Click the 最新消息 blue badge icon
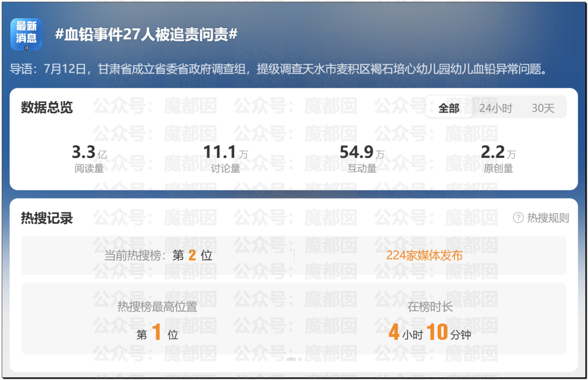This screenshot has width=588, height=380. (26, 34)
